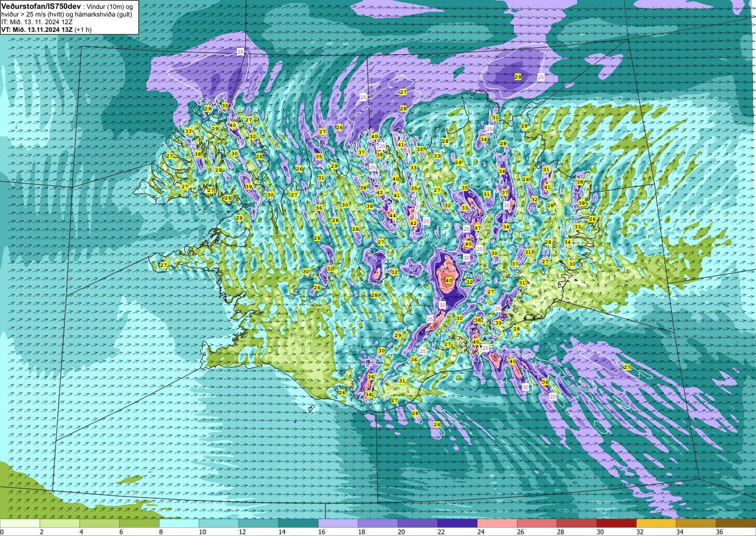Select the 34–36 m/s dark gold legend swatch
This screenshot has height=536, width=756.
696,523
